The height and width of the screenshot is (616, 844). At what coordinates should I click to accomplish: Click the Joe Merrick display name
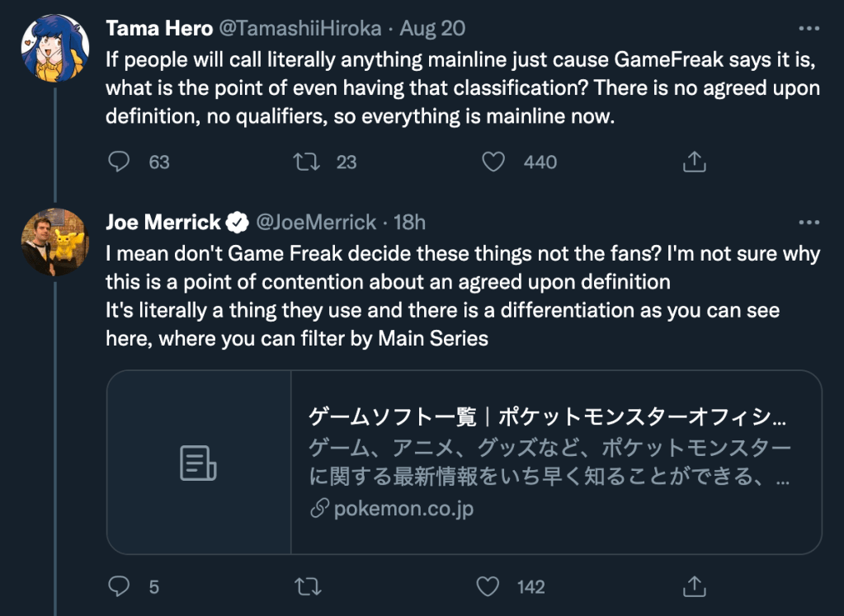coord(163,223)
